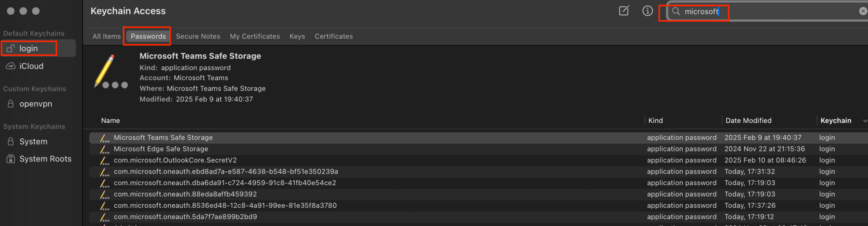Click pencil icon of oneauth.5da7f7ae899b2bd9 row

[x=105, y=217]
